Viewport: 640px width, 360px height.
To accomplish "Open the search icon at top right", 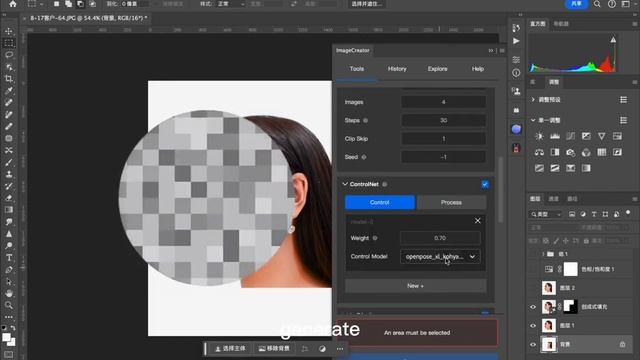I will (x=597, y=4).
